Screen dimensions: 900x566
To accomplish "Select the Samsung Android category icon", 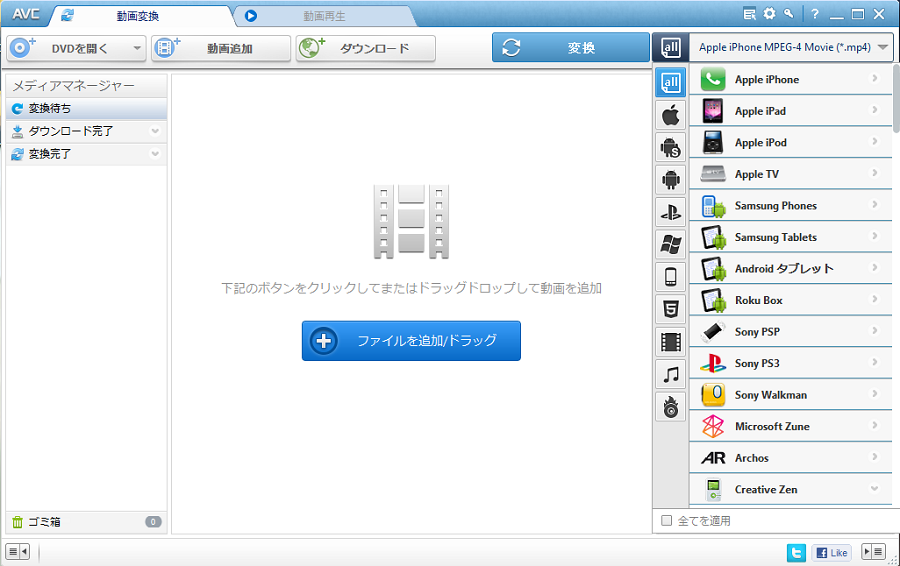I will [x=670, y=148].
